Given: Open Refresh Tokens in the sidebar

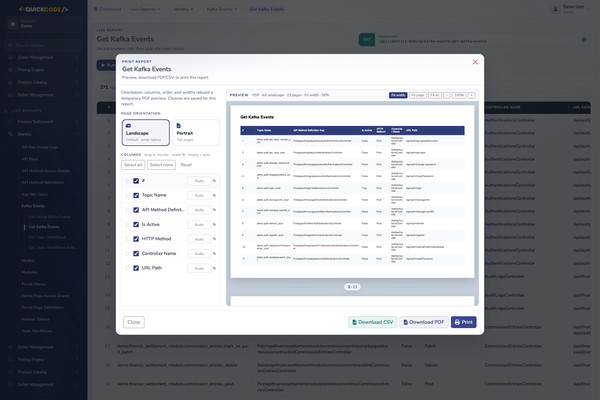Looking at the screenshot, I should click(35, 319).
